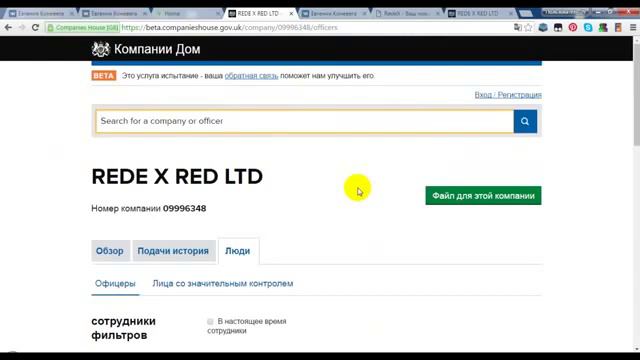
Task: Open the Skype extension icon
Action: tap(588, 27)
